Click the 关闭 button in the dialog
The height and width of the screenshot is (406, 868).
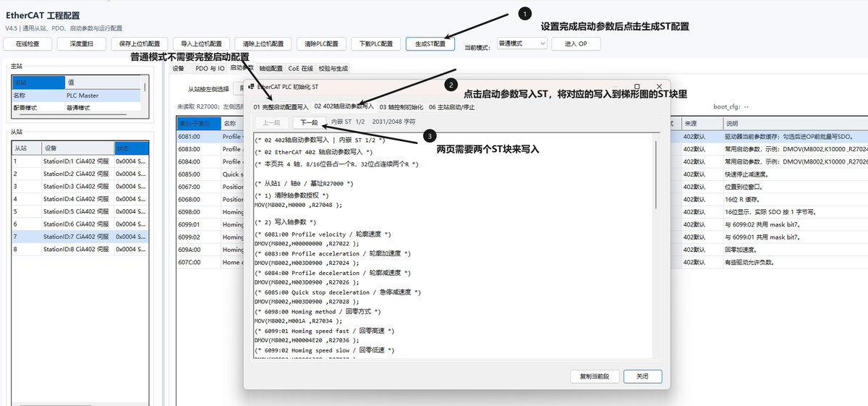tap(642, 376)
